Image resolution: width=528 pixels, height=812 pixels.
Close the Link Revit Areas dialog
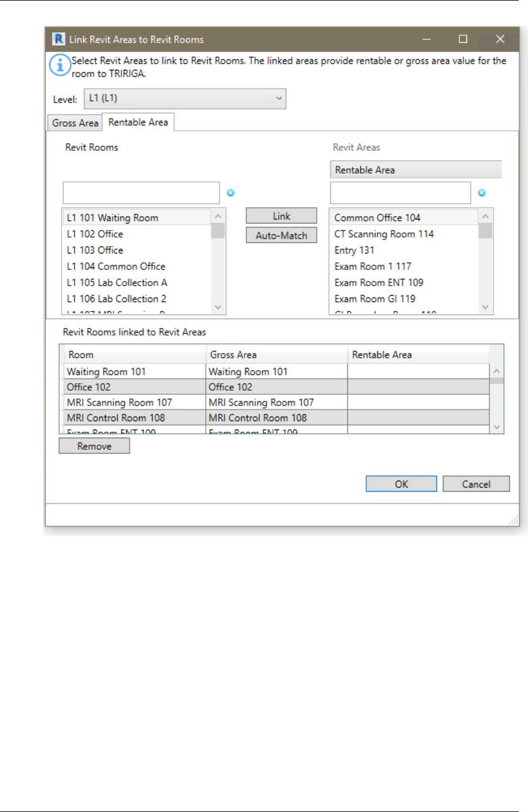500,39
